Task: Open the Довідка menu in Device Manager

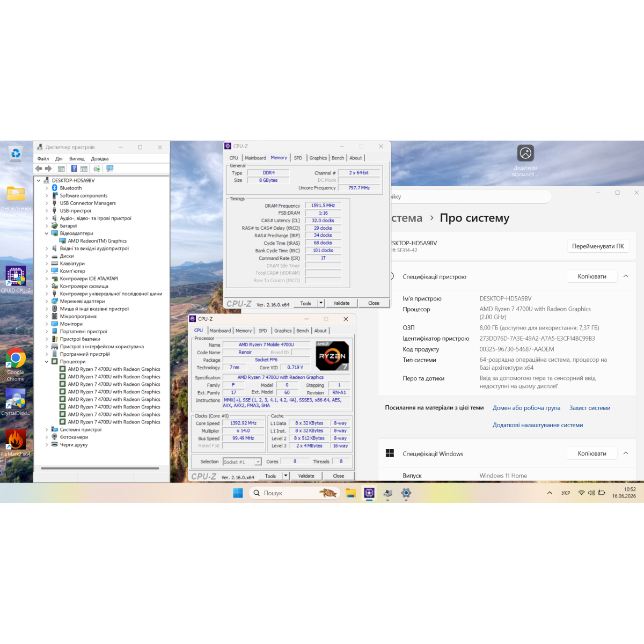Action: tap(100, 159)
